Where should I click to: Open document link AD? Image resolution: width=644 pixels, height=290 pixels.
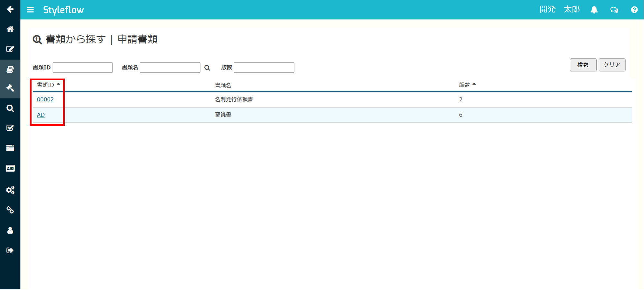point(41,115)
